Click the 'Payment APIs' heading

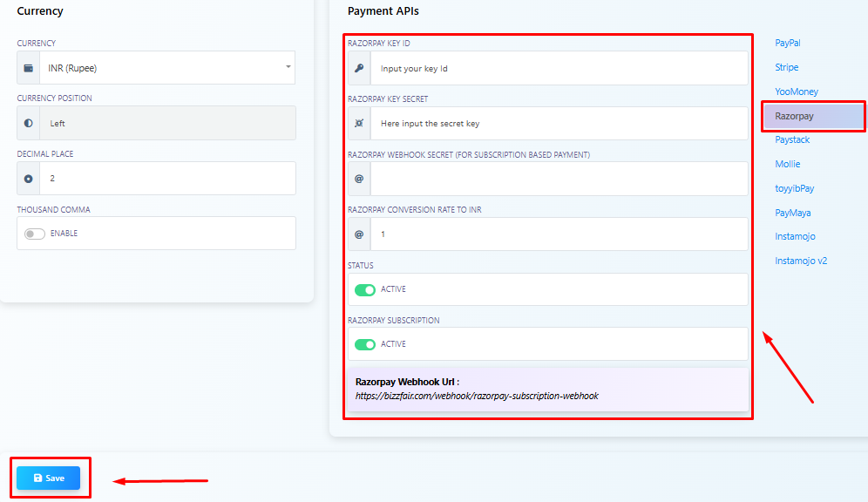pos(383,11)
